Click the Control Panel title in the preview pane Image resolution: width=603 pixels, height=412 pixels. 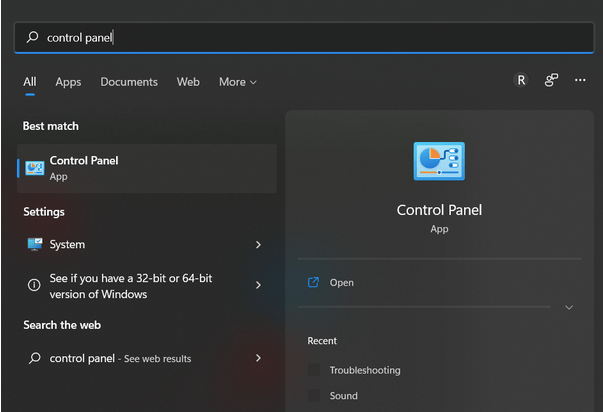tap(439, 210)
